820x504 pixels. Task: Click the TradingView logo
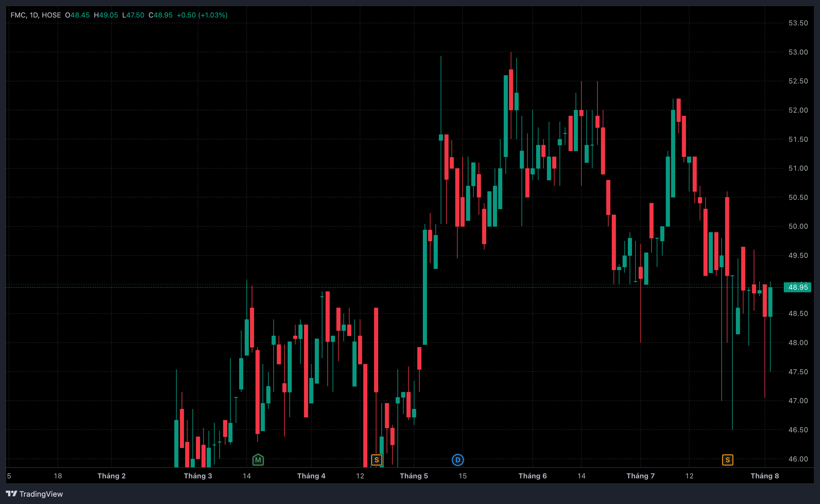[x=34, y=494]
